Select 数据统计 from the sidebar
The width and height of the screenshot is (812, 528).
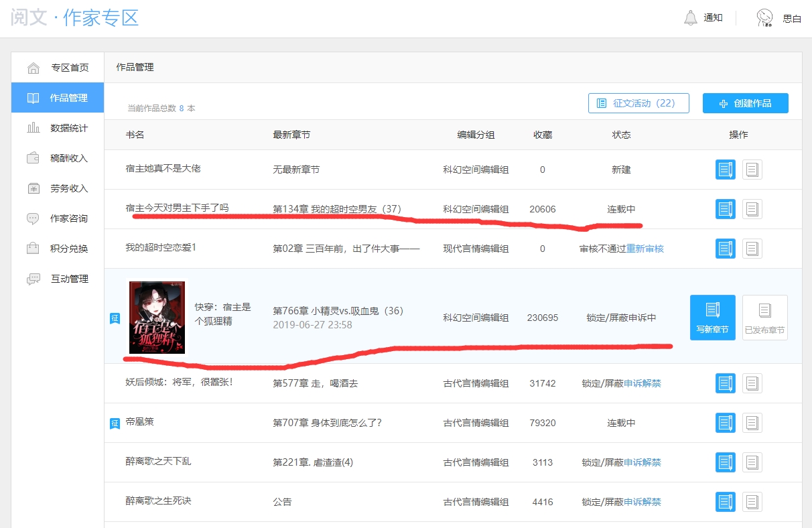[69, 128]
